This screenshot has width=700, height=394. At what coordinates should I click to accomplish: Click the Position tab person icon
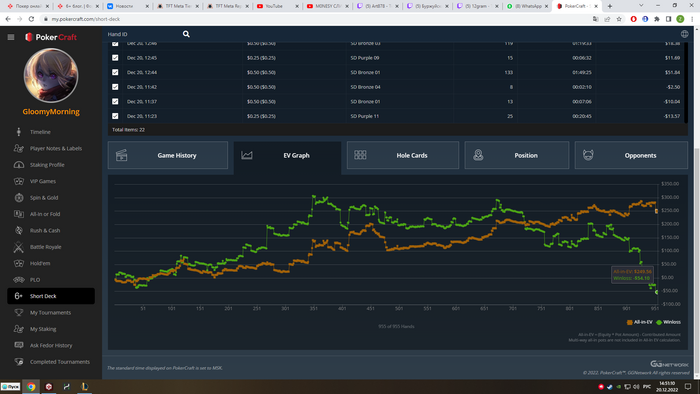coord(478,155)
